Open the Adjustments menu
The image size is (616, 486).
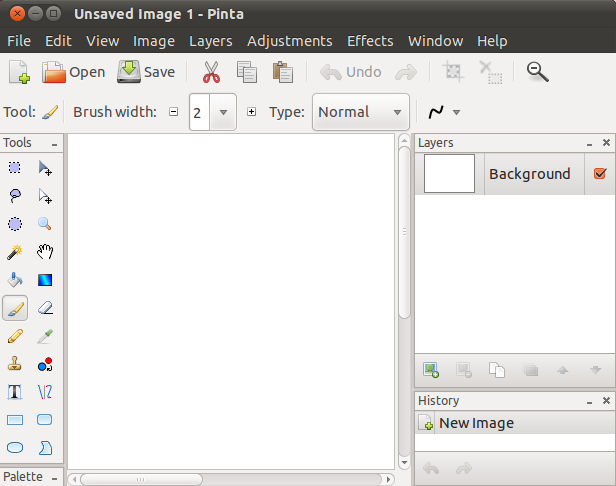click(289, 41)
